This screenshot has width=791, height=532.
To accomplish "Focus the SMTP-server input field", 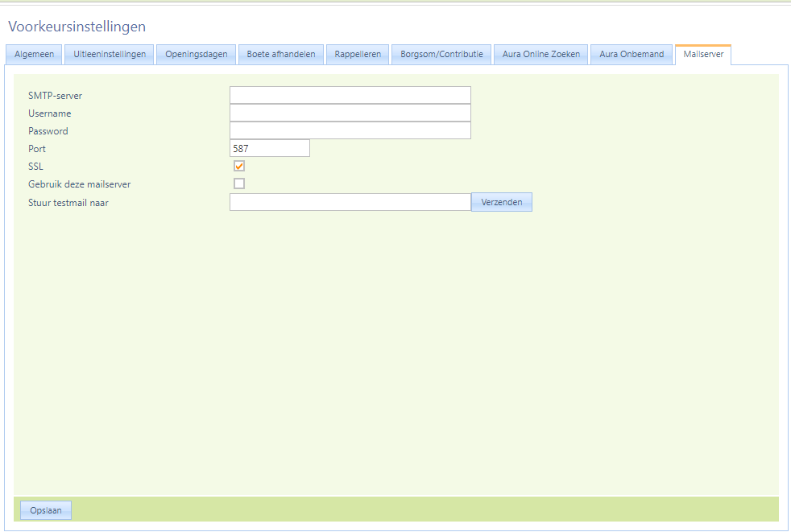I will (350, 96).
